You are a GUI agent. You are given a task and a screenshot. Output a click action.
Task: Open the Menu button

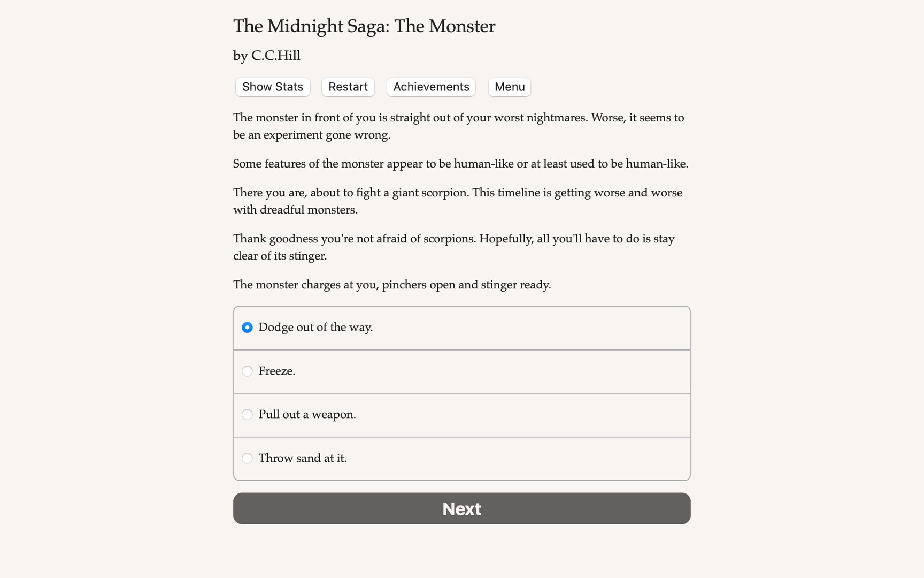[510, 87]
